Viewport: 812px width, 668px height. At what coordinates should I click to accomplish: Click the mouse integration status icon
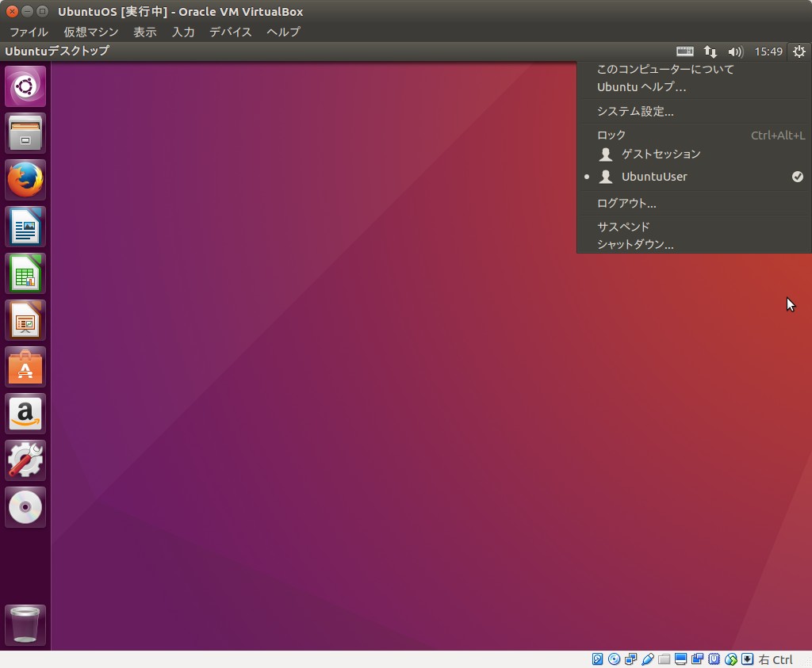click(730, 659)
